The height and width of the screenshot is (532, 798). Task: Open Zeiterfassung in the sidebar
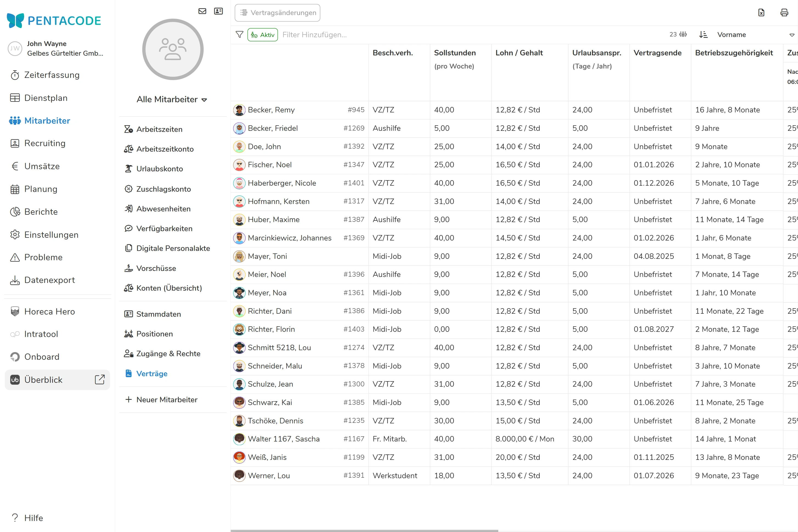(x=52, y=75)
